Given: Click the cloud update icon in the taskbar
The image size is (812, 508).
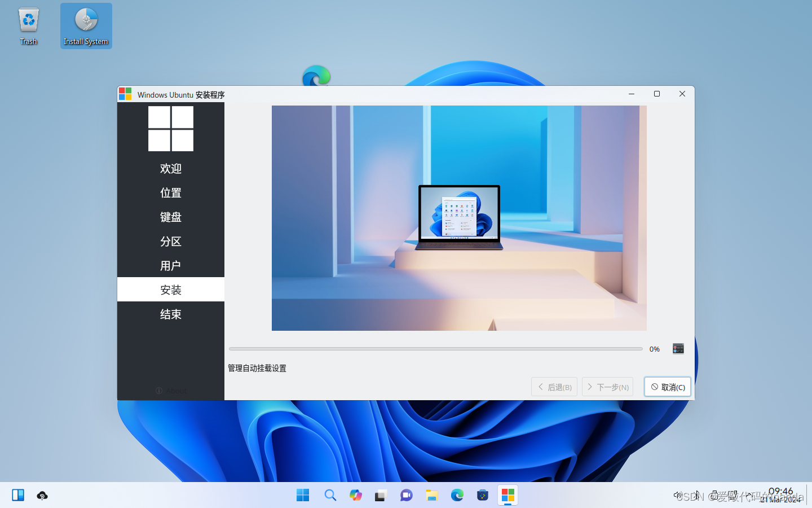Looking at the screenshot, I should [42, 496].
